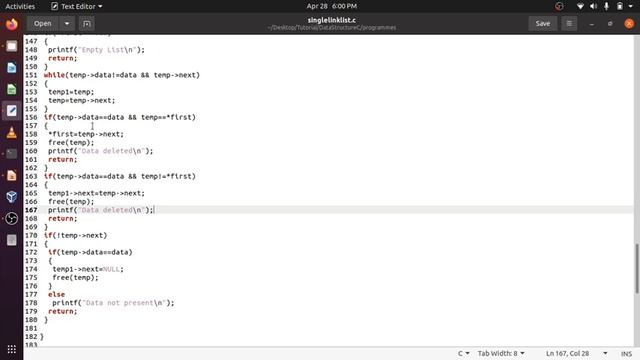Screen dimensions: 640x360
Task: Open the hamburger menu
Action: (569, 24)
